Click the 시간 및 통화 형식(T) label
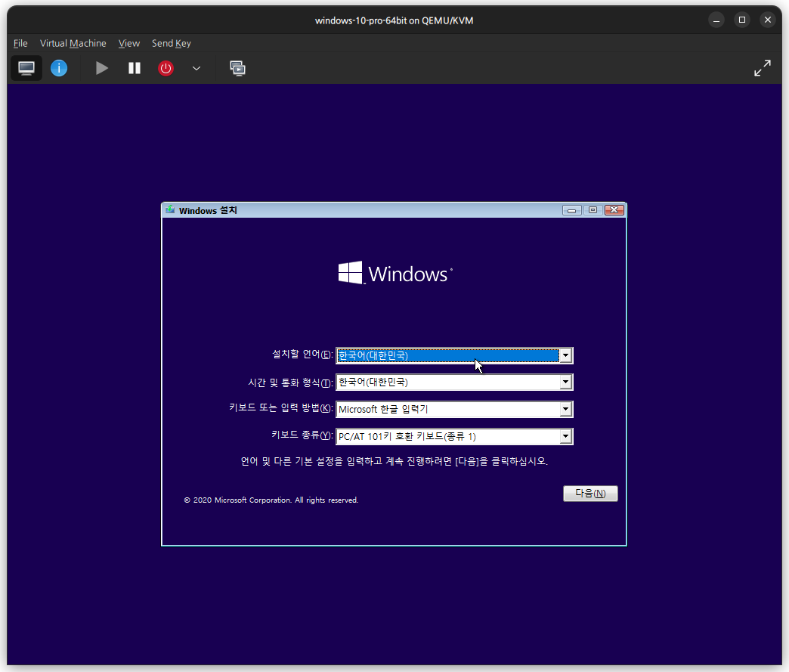Screen dimensions: 789x672 pos(290,382)
